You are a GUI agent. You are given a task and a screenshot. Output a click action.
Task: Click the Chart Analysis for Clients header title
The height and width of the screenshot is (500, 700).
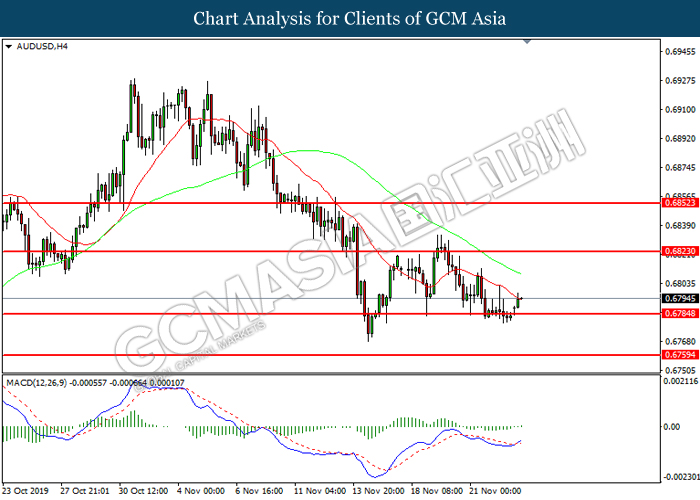[x=350, y=19]
